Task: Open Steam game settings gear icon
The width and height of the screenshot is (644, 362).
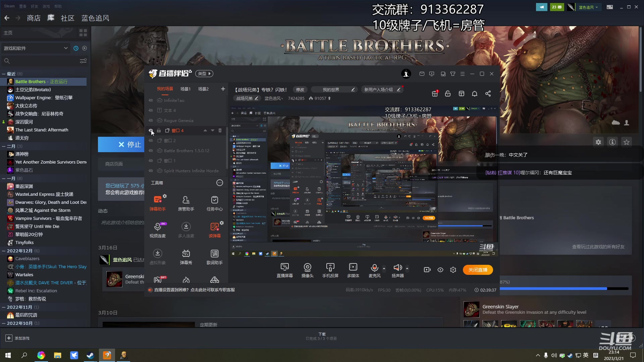Action: click(598, 142)
